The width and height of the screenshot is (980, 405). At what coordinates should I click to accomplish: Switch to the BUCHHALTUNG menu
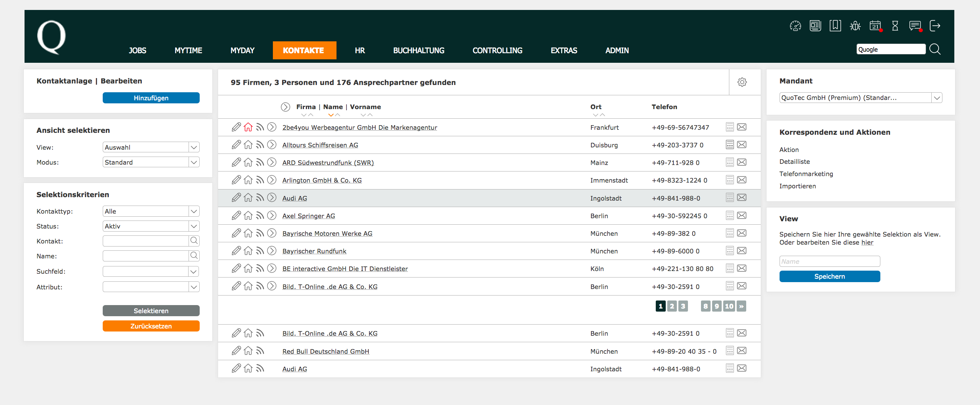(419, 51)
